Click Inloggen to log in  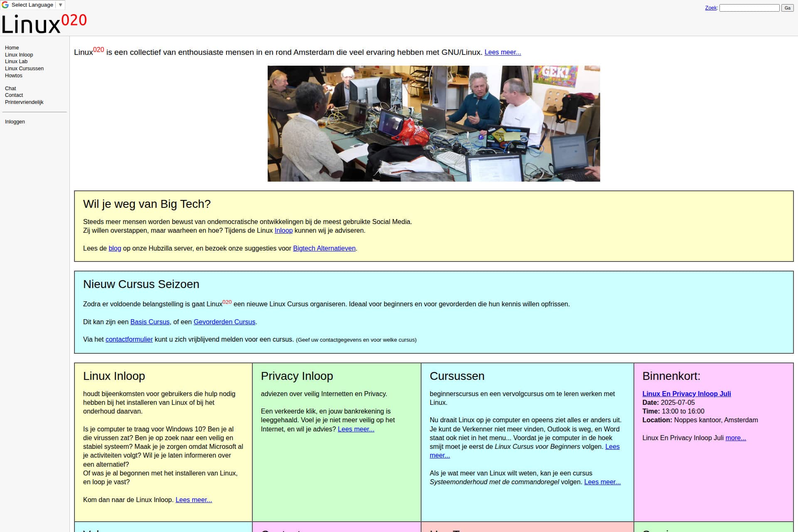15,122
